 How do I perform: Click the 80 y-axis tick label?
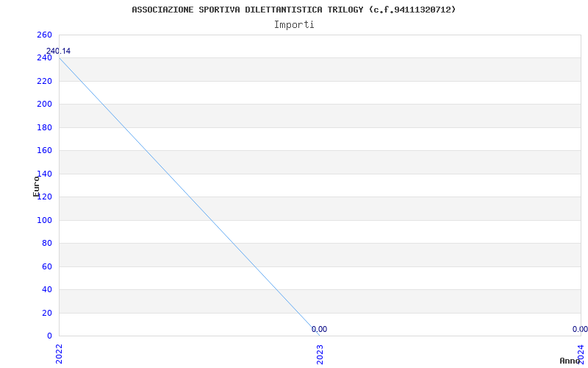click(x=46, y=244)
